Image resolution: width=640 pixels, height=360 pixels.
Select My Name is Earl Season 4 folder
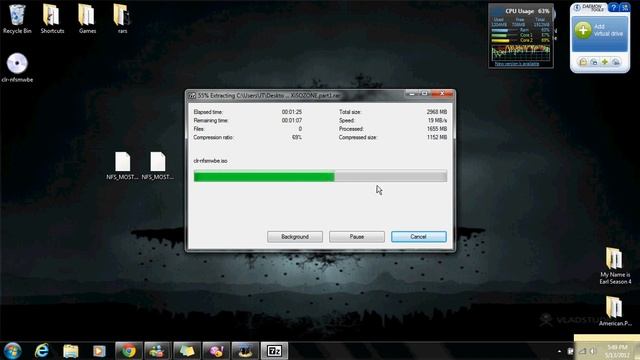coord(615,265)
